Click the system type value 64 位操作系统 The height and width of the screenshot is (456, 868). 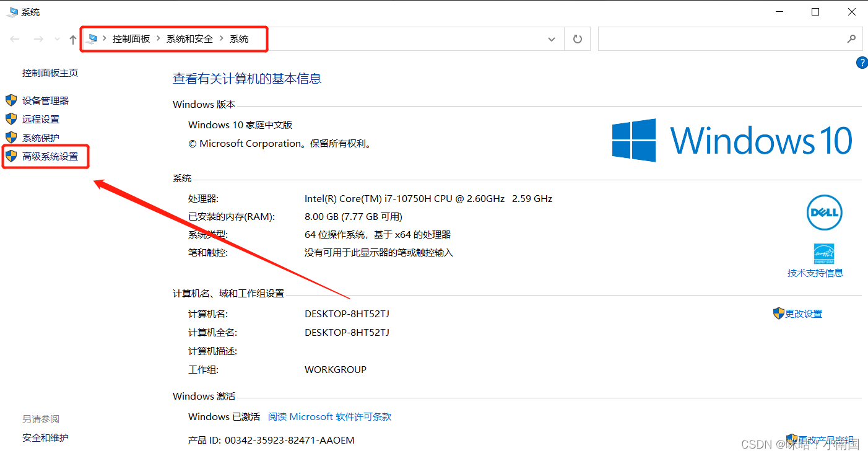click(x=378, y=235)
